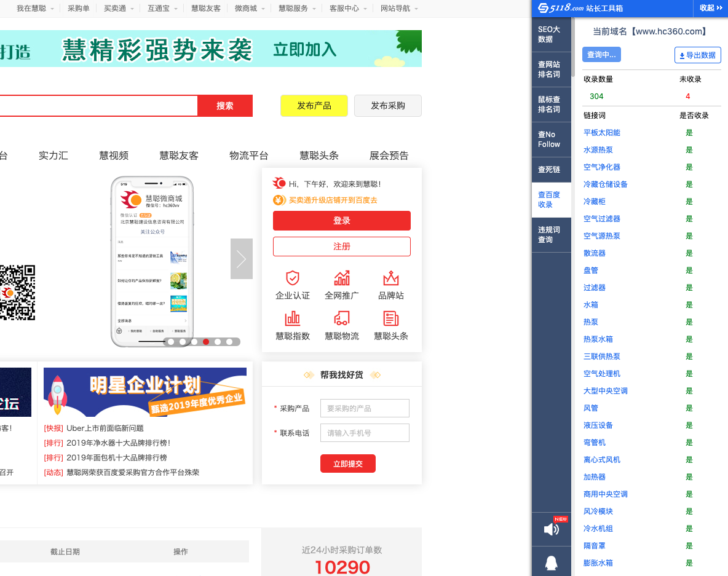Click the 采购产品 input field
Viewport: 728px width, 576px height.
(365, 408)
